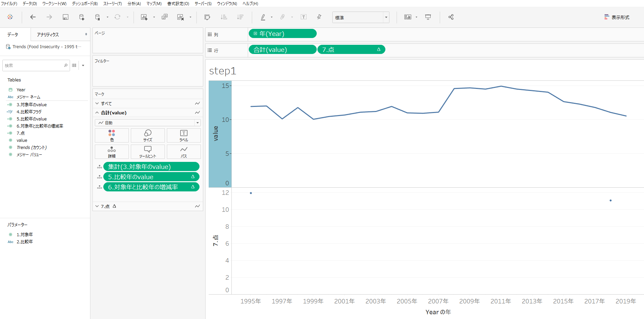
Task: Open the Path marks card
Action: 184,152
